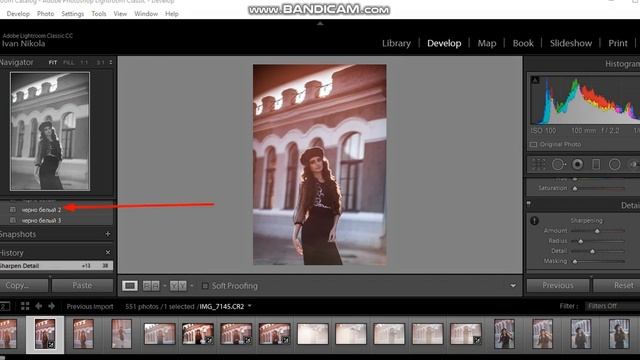The height and width of the screenshot is (360, 640).
Task: Click the Detail panel warning icon
Action: point(534,221)
